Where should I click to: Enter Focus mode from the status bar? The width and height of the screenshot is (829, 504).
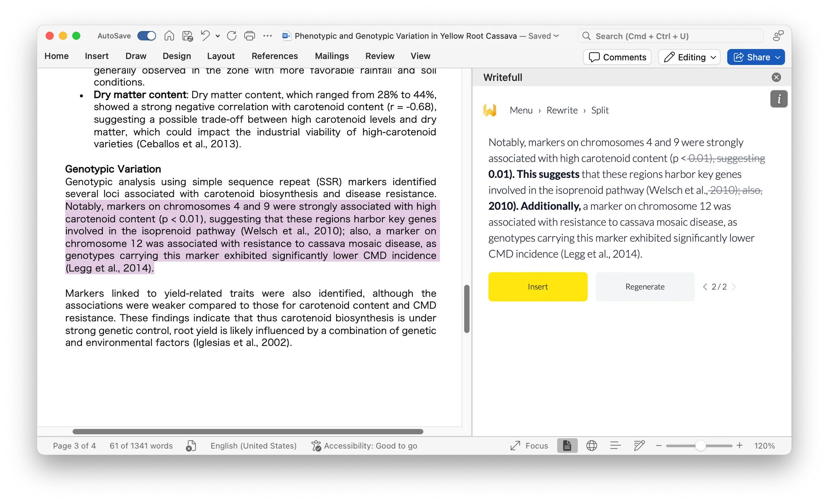coord(529,446)
